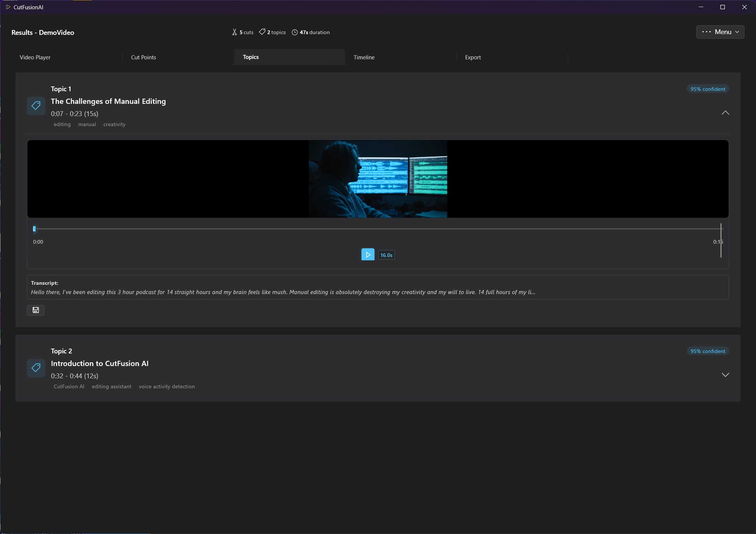Click the save floppy disk icon
This screenshot has width=756, height=534.
pyautogui.click(x=36, y=310)
